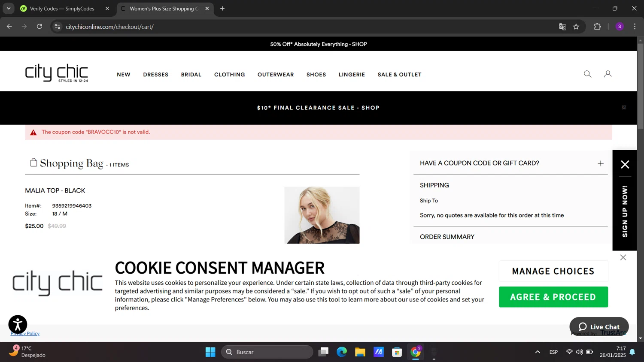The height and width of the screenshot is (362, 644).
Task: Open the CLOTHING menu
Action: click(230, 75)
